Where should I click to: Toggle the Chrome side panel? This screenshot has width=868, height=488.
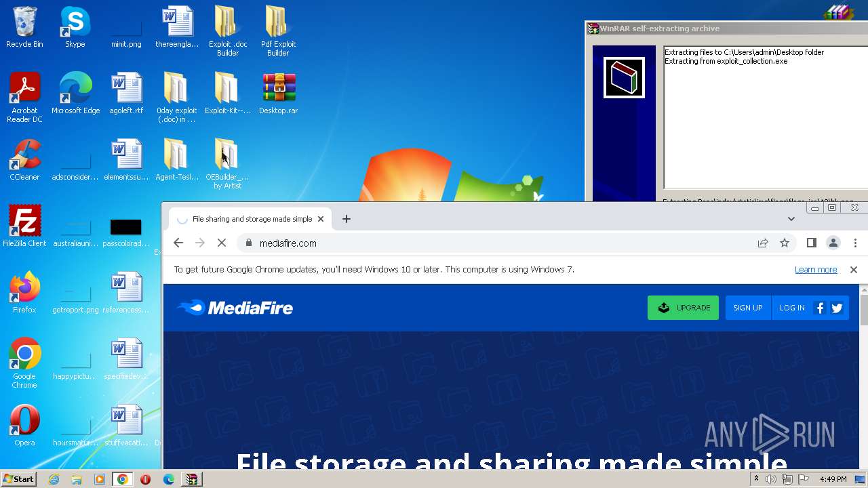pos(812,243)
